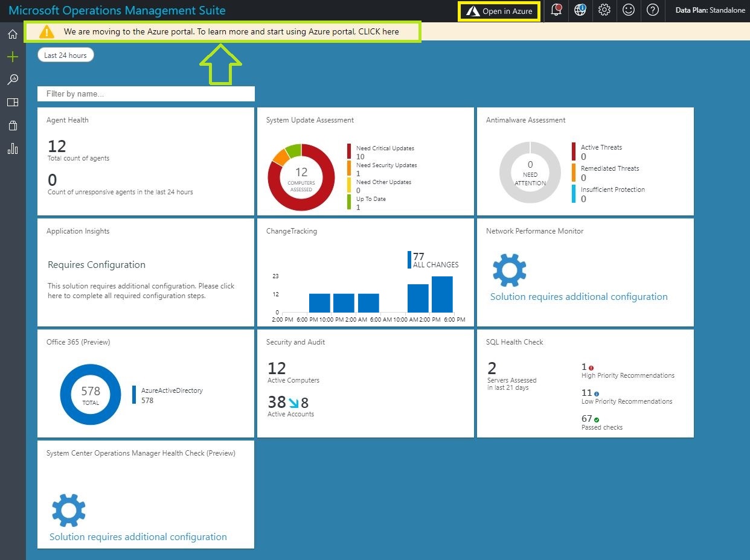Open the Last 24 hours time range selector

65,56
